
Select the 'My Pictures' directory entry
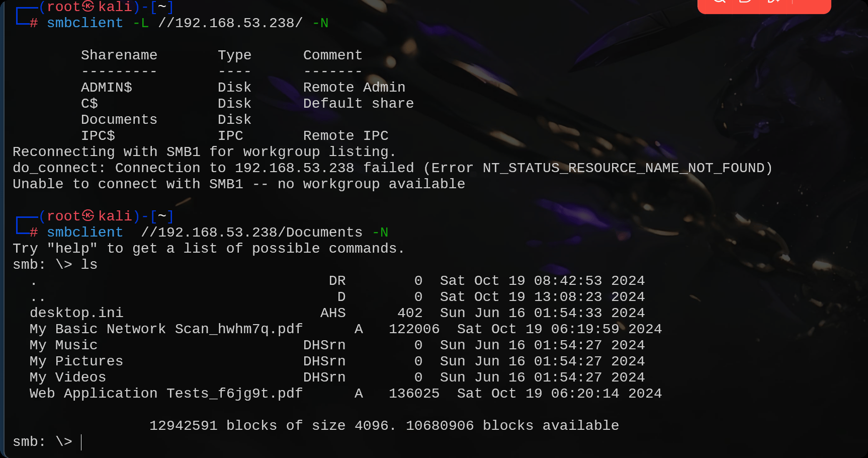(x=76, y=361)
